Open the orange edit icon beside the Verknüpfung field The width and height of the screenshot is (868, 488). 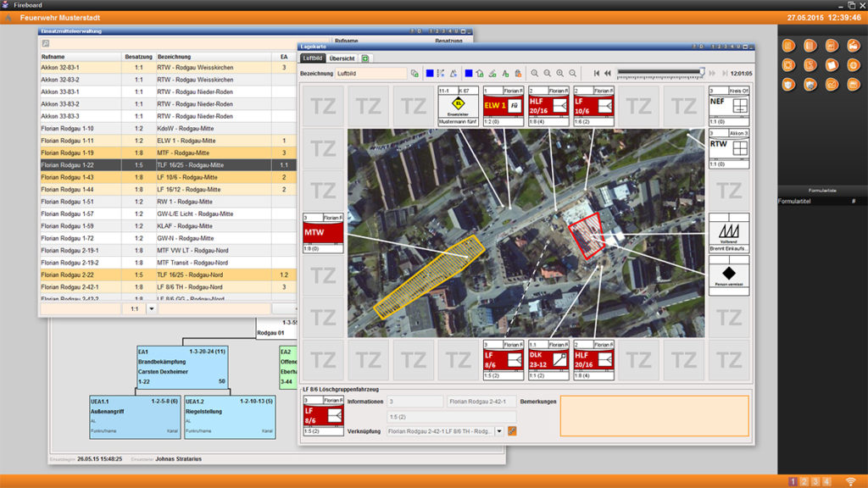(511, 432)
